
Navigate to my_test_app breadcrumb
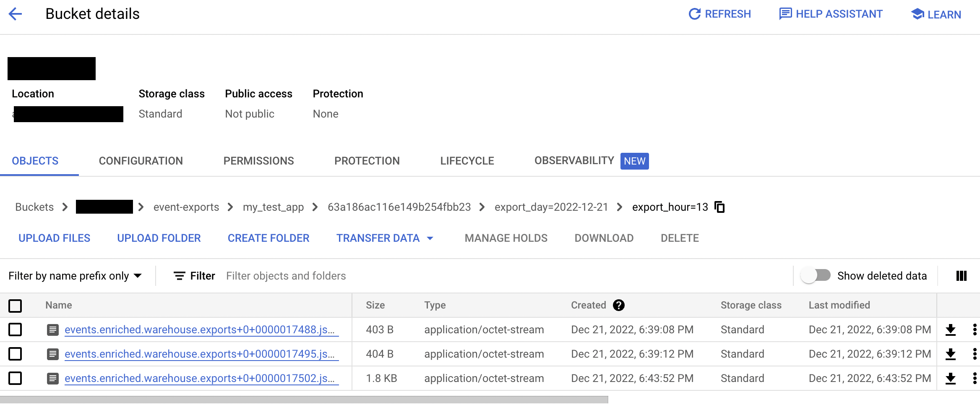[274, 207]
